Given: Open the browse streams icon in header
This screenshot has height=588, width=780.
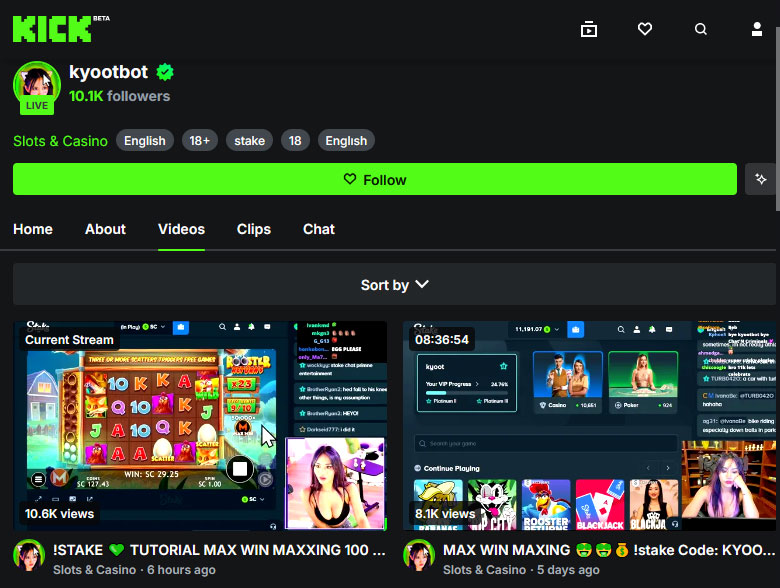Looking at the screenshot, I should (x=589, y=29).
